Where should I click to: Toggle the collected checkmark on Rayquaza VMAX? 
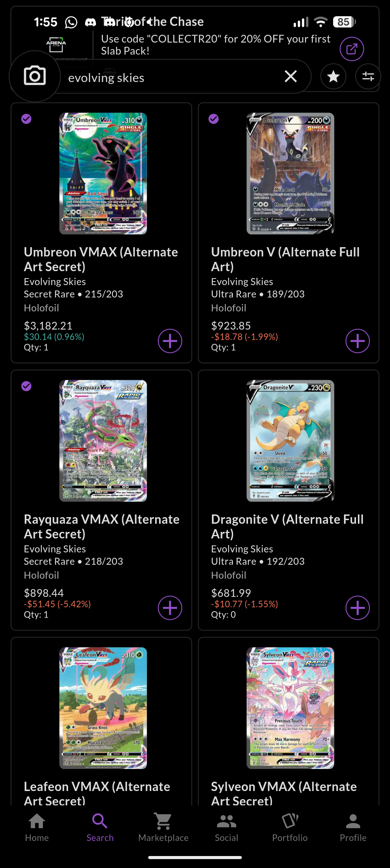pos(27,386)
